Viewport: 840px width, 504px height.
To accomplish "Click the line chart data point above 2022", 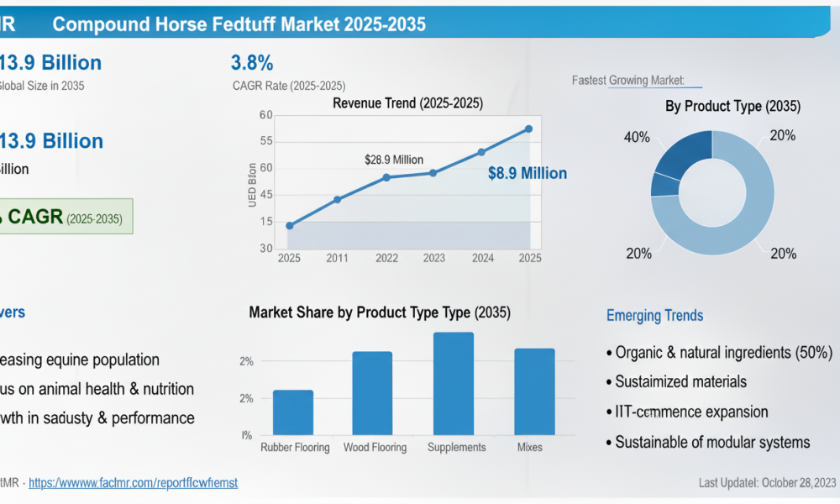I will click(x=386, y=177).
